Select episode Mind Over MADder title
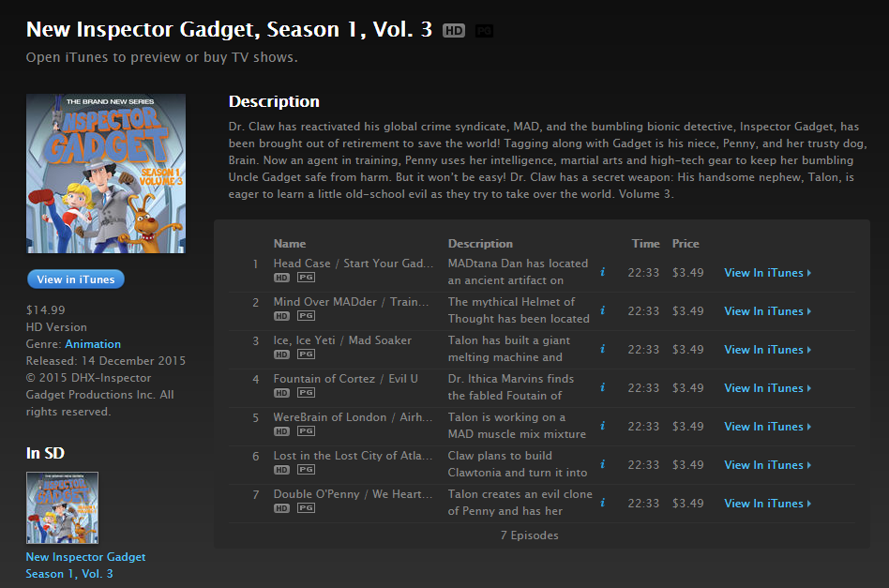889x588 pixels. click(x=351, y=302)
